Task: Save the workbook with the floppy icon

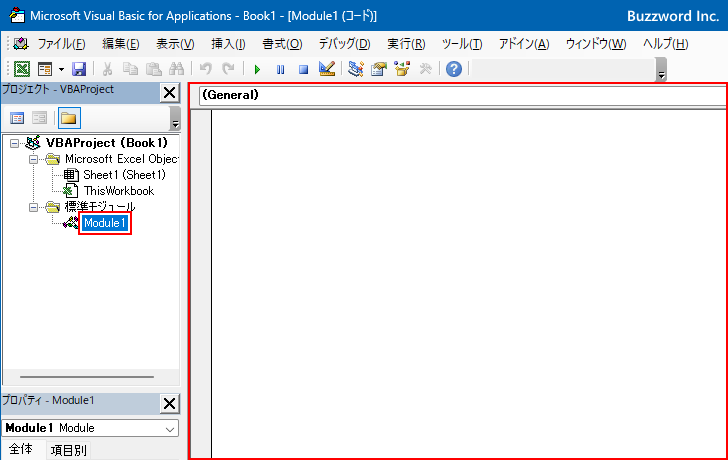Action: [79, 69]
